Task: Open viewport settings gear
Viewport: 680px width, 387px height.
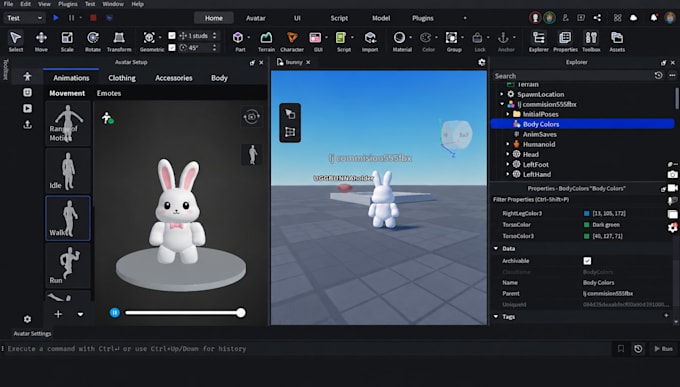Action: (482, 62)
